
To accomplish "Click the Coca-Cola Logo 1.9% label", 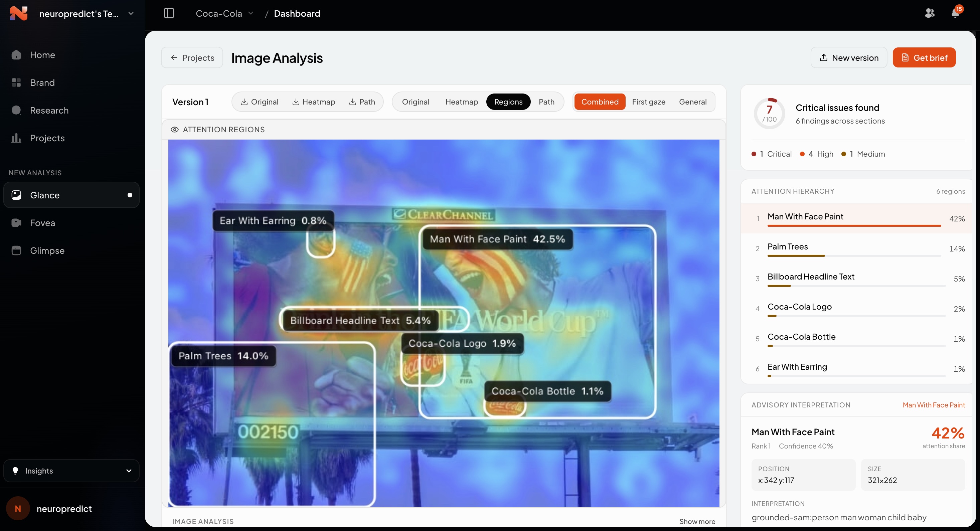I will pyautogui.click(x=462, y=343).
